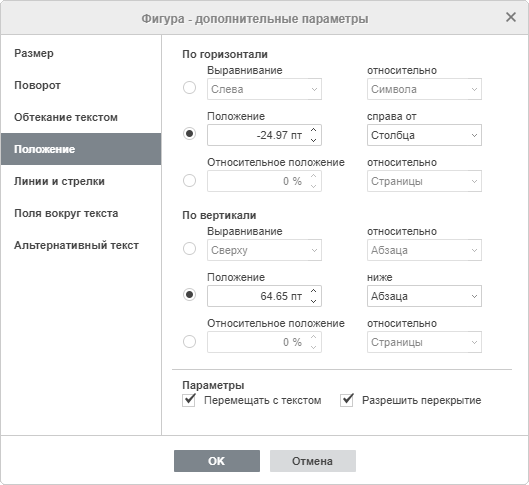This screenshot has height=485, width=529.
Task: Increase horizontal Положение value with up arrow
Action: pyautogui.click(x=313, y=130)
